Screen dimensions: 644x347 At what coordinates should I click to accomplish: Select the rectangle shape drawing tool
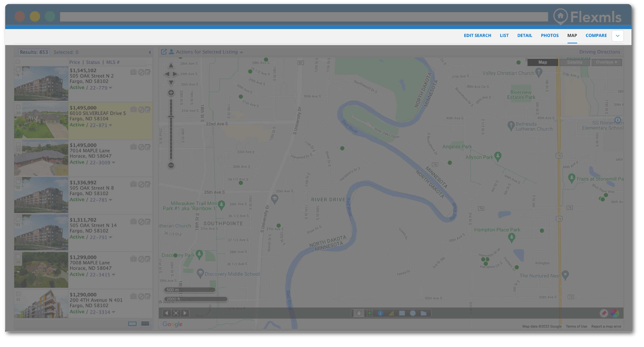402,313
